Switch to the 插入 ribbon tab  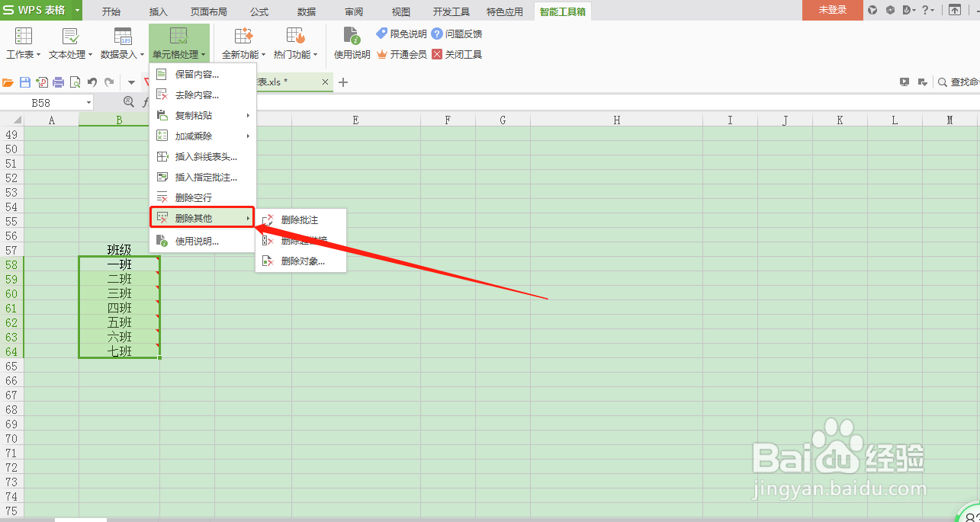click(x=159, y=11)
